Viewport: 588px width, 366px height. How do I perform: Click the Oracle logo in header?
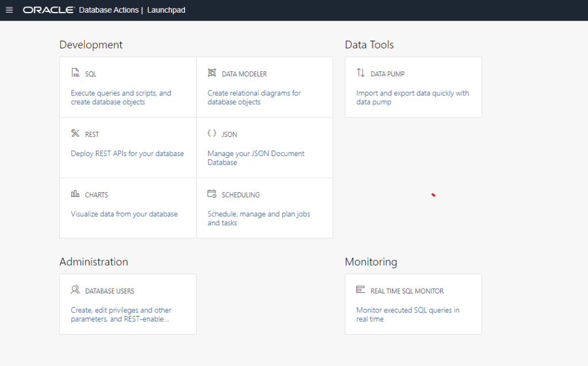(x=49, y=10)
